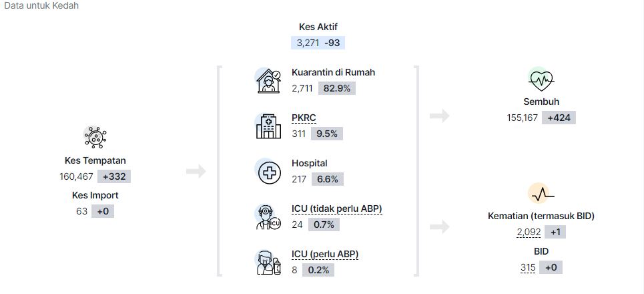The image size is (644, 294).
Task: Click the +424 recovered badge
Action: 559,118
